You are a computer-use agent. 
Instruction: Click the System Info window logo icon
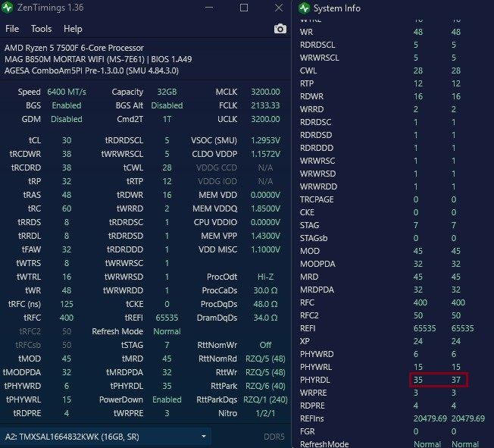[x=304, y=8]
